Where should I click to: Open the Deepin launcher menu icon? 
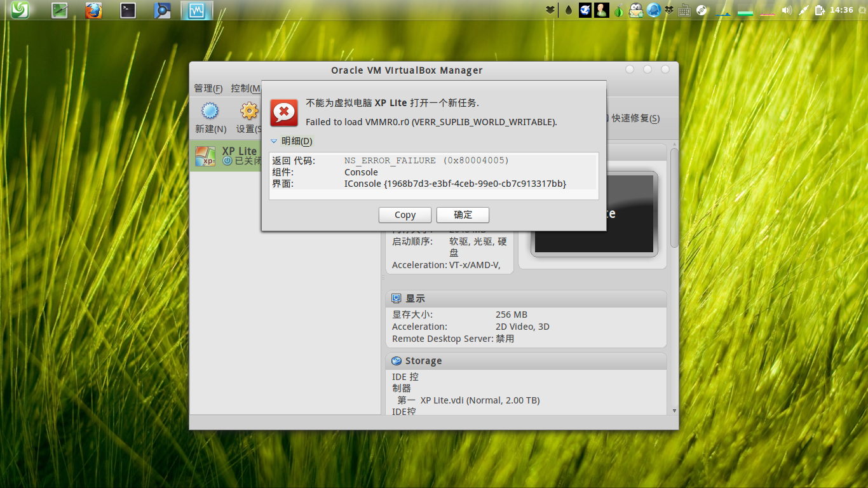(20, 10)
